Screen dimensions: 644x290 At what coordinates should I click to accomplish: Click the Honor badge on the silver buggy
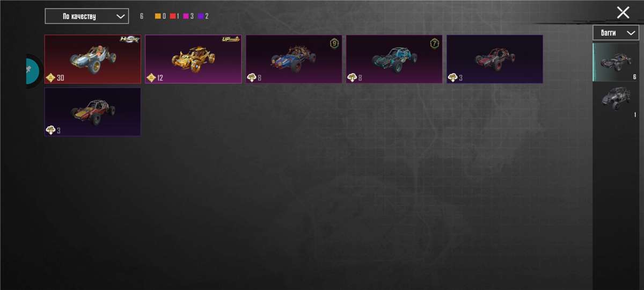[129, 40]
